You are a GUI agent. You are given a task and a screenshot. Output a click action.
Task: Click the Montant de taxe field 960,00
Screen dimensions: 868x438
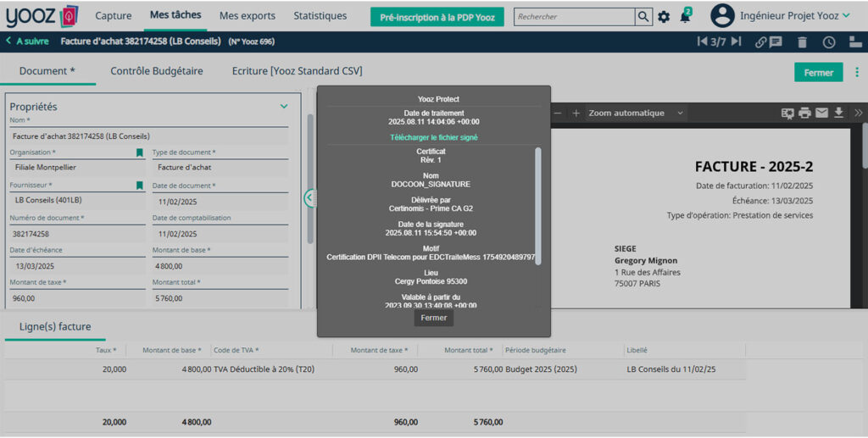point(77,298)
